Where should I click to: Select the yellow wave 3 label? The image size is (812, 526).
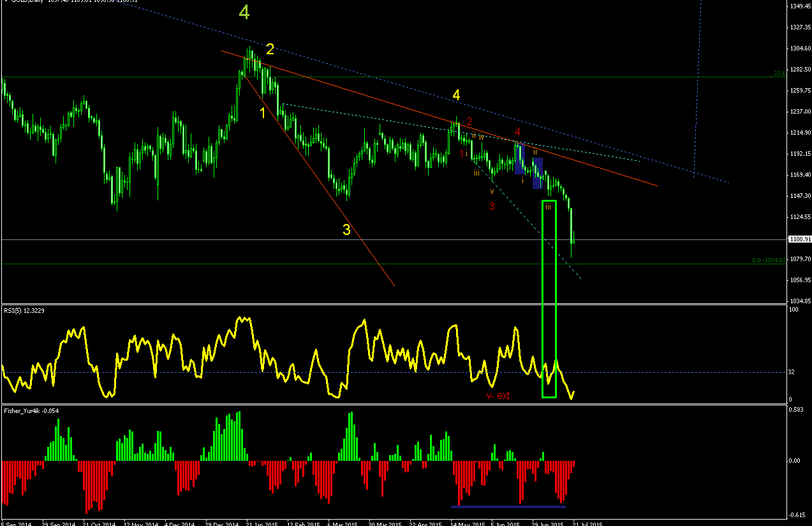[x=346, y=230]
